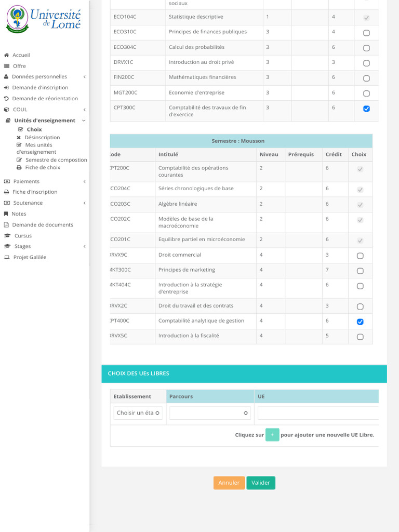This screenshot has width=399, height=532.
Task: Click the 'Statistique descriptive' course title
Action: tap(196, 17)
